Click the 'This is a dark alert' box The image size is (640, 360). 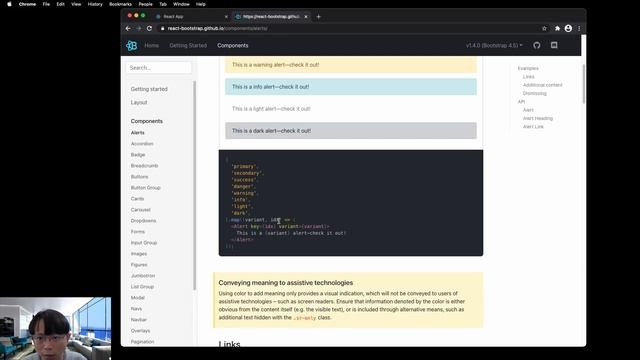(351, 131)
